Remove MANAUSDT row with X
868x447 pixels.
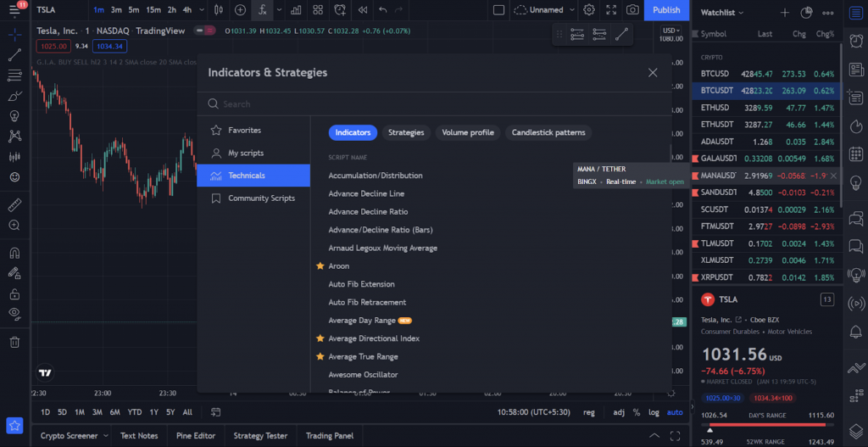click(x=834, y=176)
